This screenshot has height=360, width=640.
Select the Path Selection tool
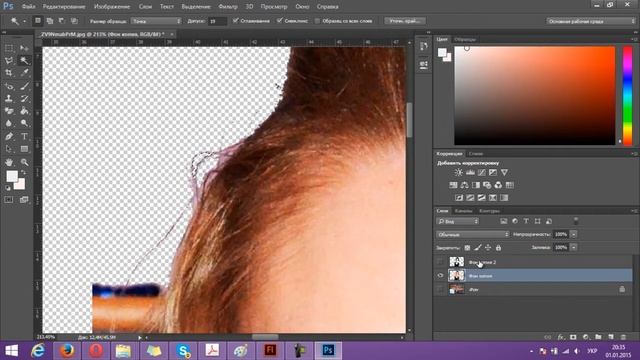point(9,149)
